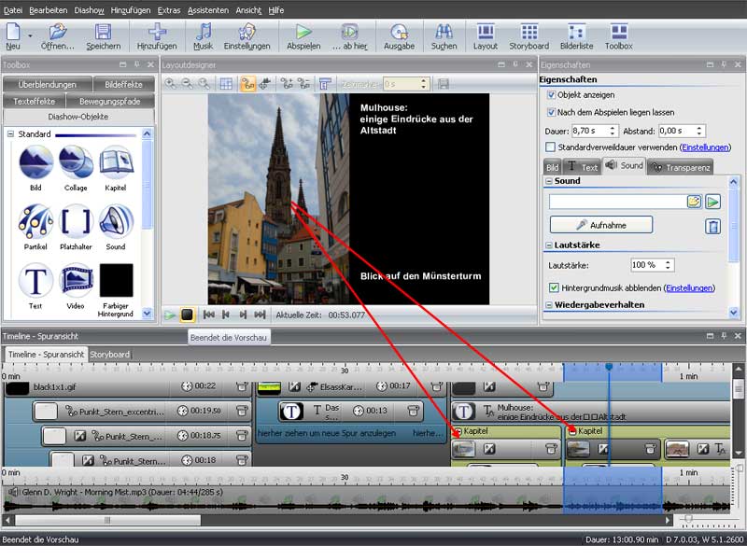Image resolution: width=747 pixels, height=560 pixels.
Task: Open the Extras menu
Action: click(x=169, y=9)
